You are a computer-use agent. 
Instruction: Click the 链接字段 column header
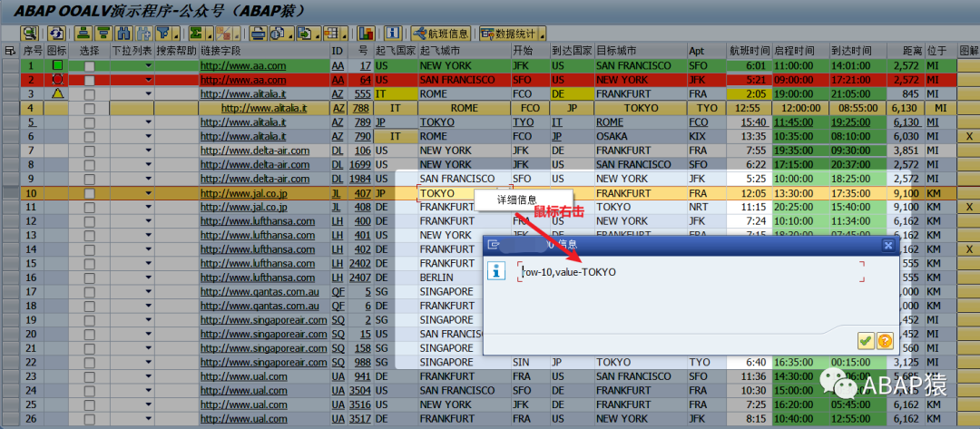coord(264,51)
